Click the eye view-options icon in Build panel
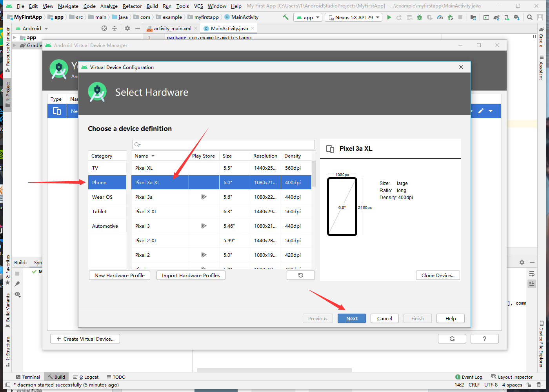The image size is (549, 392). click(x=17, y=294)
